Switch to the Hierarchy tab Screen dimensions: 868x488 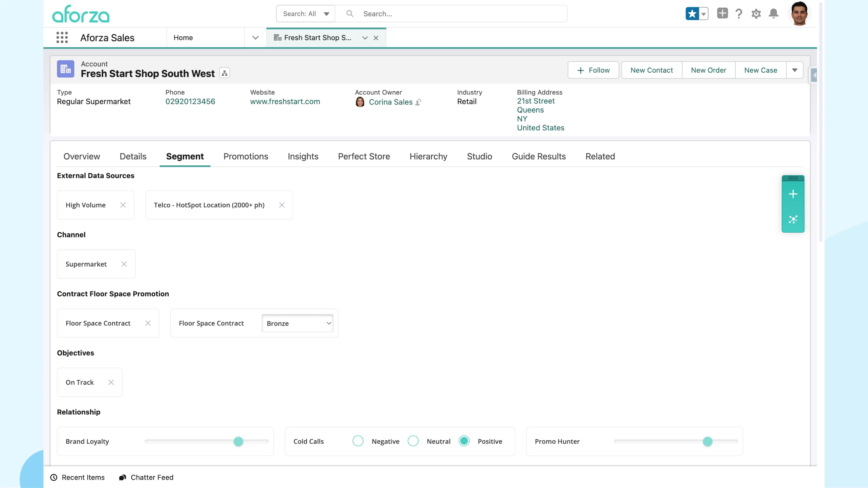(x=428, y=157)
